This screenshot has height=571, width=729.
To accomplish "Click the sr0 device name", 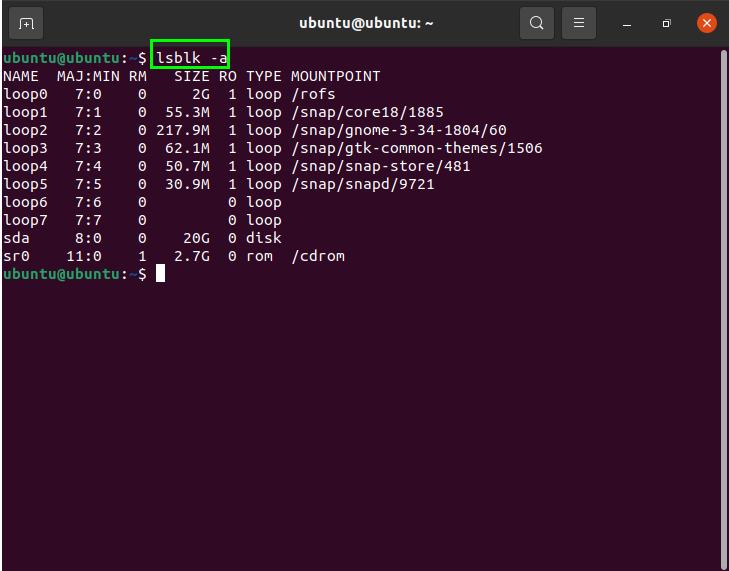I will 16,256.
